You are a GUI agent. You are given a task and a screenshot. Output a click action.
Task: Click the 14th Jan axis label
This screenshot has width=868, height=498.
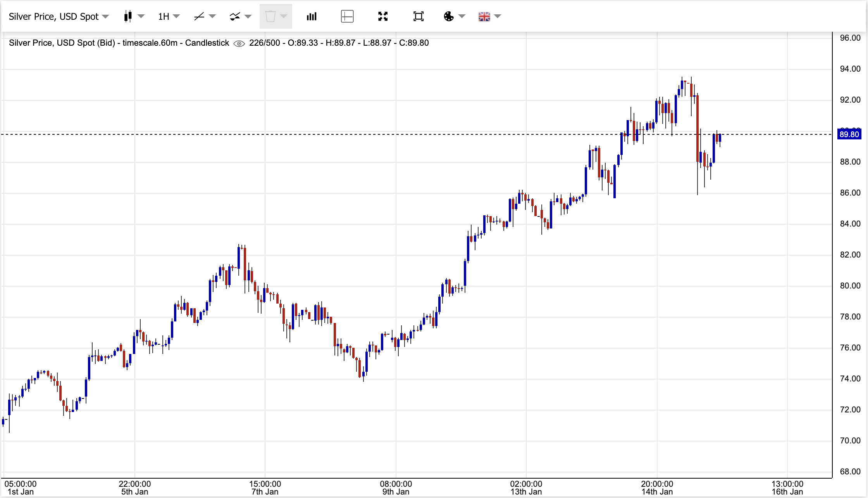(658, 491)
